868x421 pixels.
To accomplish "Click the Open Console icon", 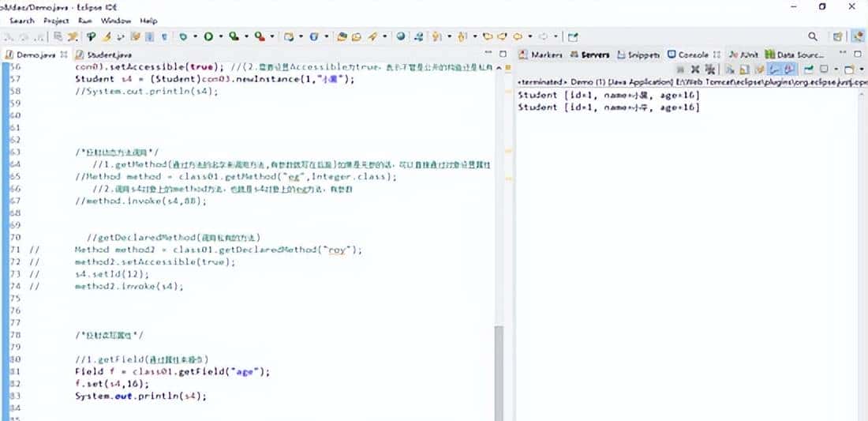I will (849, 70).
